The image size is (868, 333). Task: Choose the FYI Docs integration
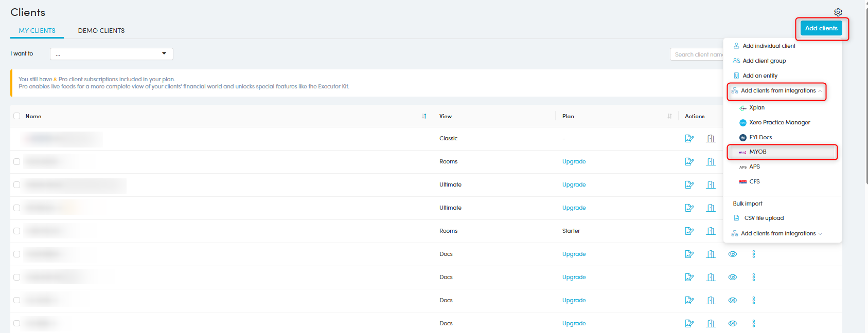760,137
